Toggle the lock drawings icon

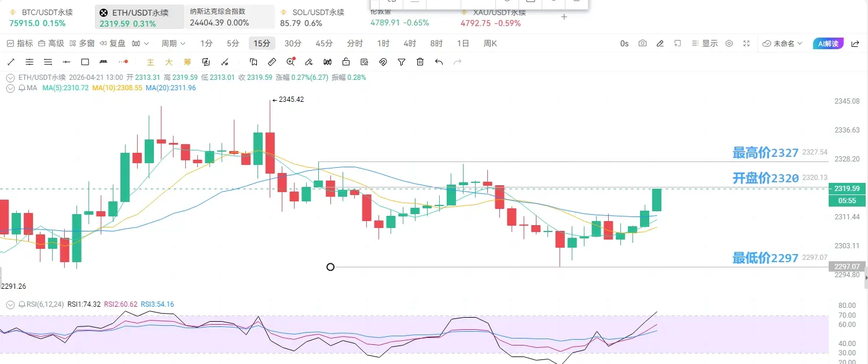click(346, 62)
